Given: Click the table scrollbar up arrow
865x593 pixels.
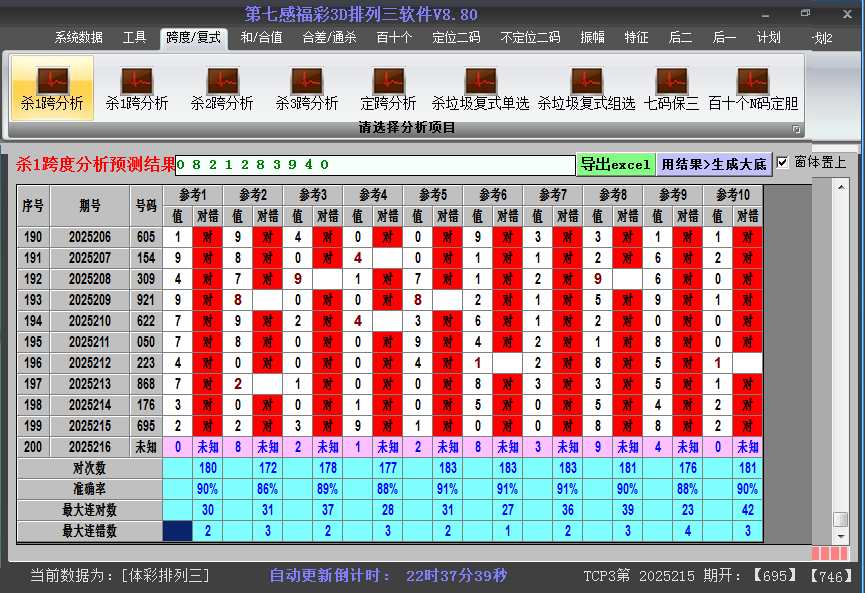Looking at the screenshot, I should coord(841,188).
